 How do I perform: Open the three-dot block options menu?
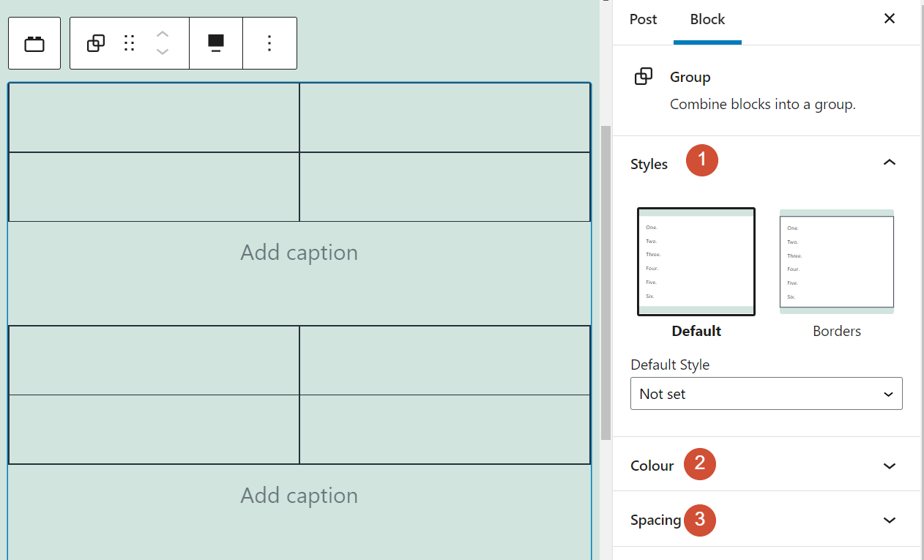(269, 42)
